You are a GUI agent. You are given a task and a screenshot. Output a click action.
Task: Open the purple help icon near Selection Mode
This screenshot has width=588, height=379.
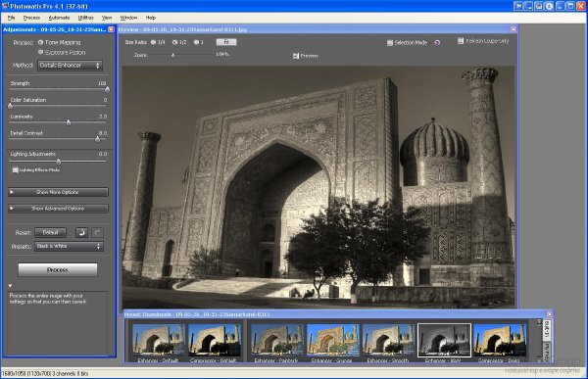pos(437,43)
